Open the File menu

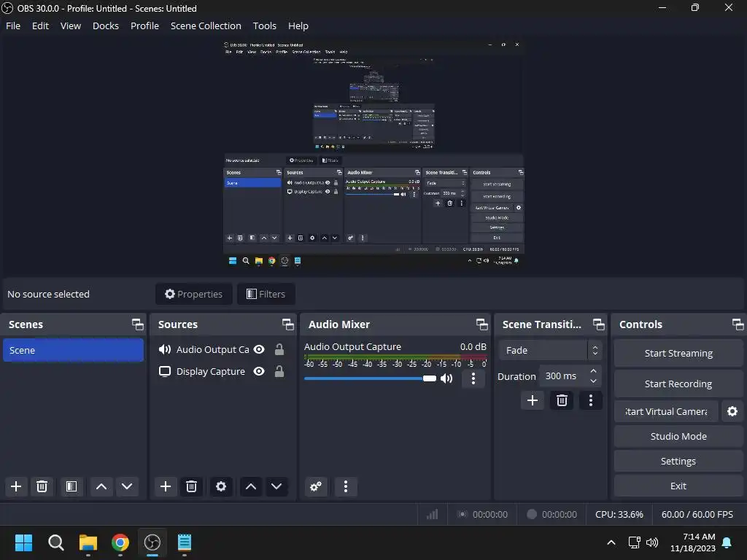pyautogui.click(x=13, y=26)
